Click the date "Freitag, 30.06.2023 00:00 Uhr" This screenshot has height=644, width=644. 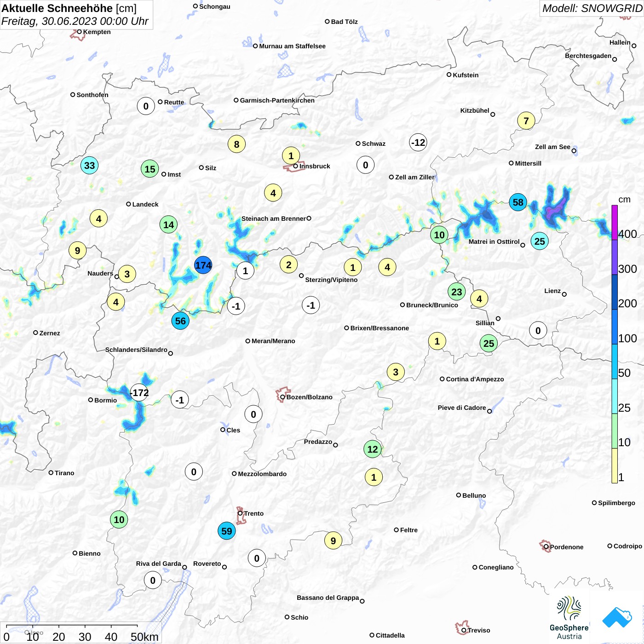pos(75,21)
